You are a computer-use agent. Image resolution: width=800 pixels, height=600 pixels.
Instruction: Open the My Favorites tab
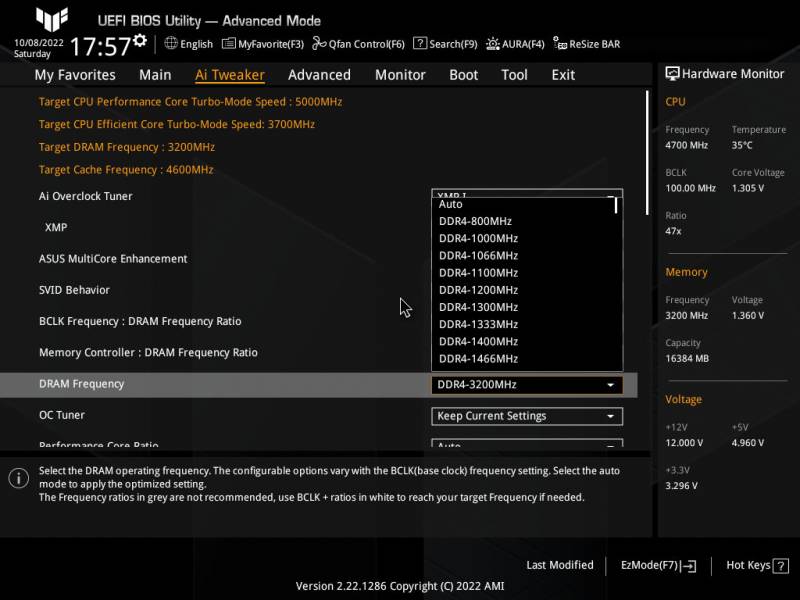point(75,75)
